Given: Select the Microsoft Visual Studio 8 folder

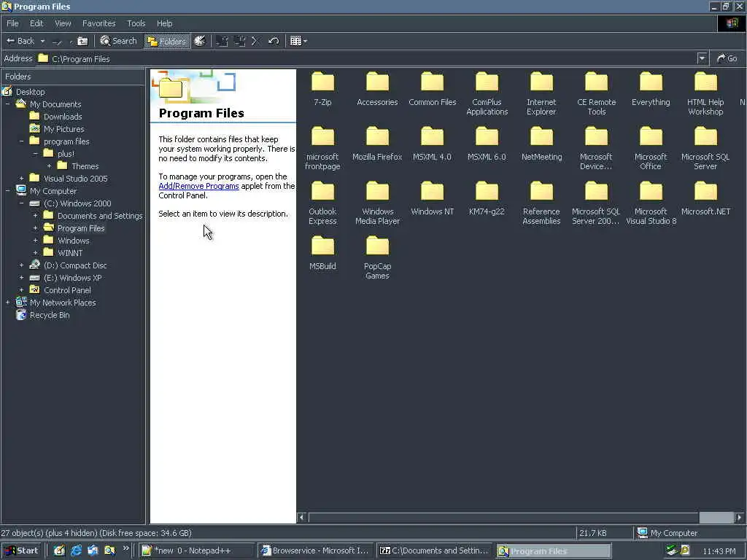Looking at the screenshot, I should coord(651,203).
